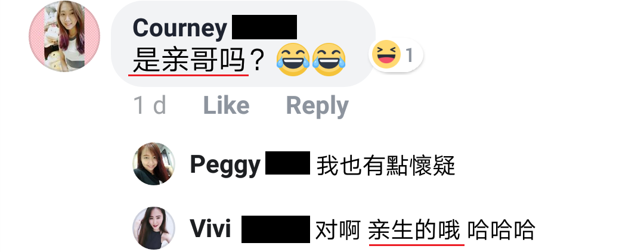Click the 哈哈哈 text in Vivi's reply
The image size is (644, 252).
pos(501,230)
